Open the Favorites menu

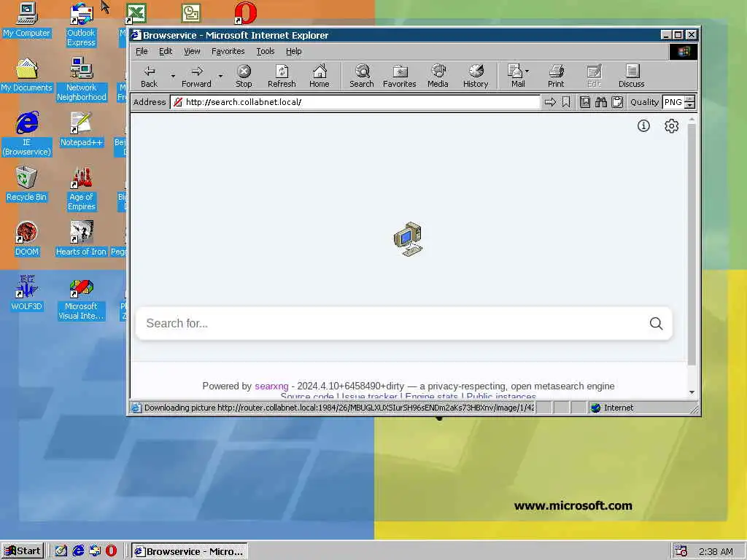point(228,51)
